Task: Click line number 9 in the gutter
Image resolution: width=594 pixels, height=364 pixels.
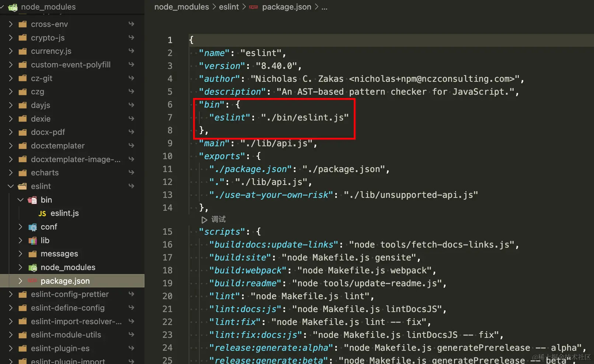Action: coord(170,143)
